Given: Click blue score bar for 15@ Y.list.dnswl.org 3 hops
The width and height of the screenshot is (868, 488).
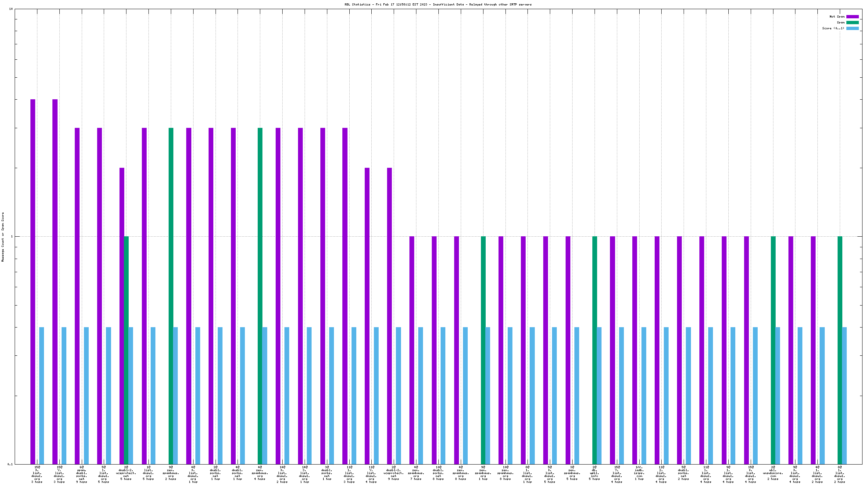Looking at the screenshot, I should click(x=64, y=396).
